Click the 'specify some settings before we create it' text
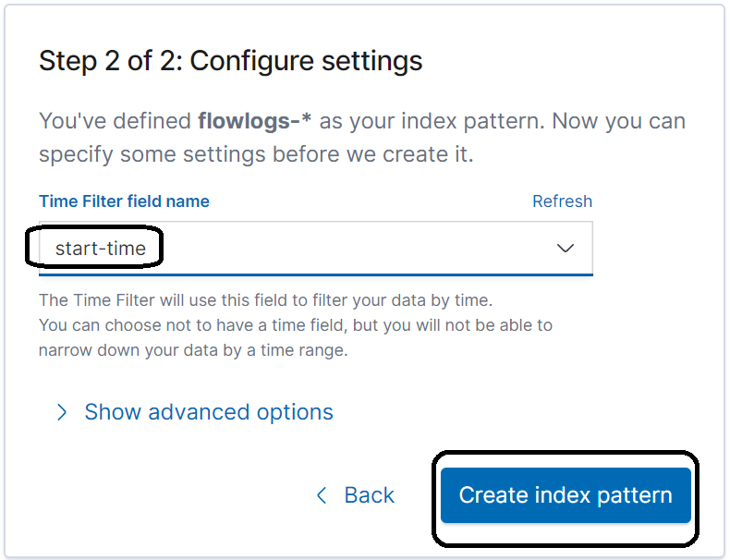This screenshot has width=730, height=560. [x=256, y=154]
